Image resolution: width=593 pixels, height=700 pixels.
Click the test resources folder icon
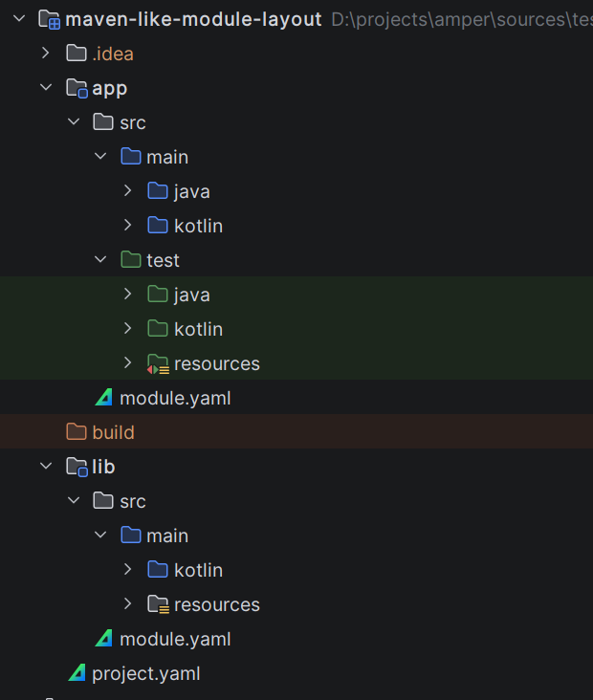coord(158,364)
